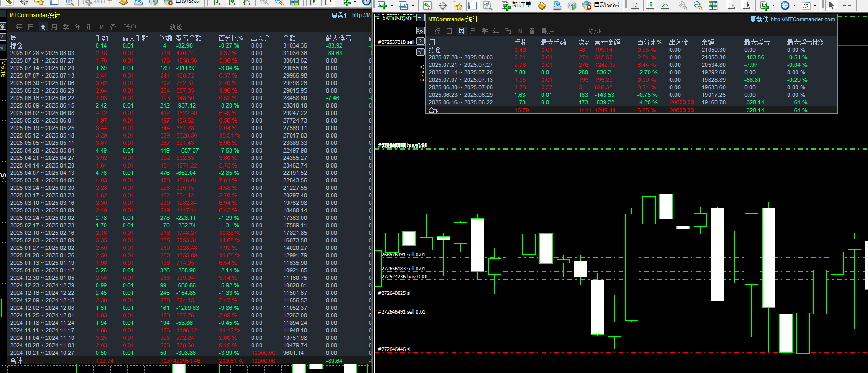
Task: Select the crosshair tool, right toolbar
Action: pos(847,5)
